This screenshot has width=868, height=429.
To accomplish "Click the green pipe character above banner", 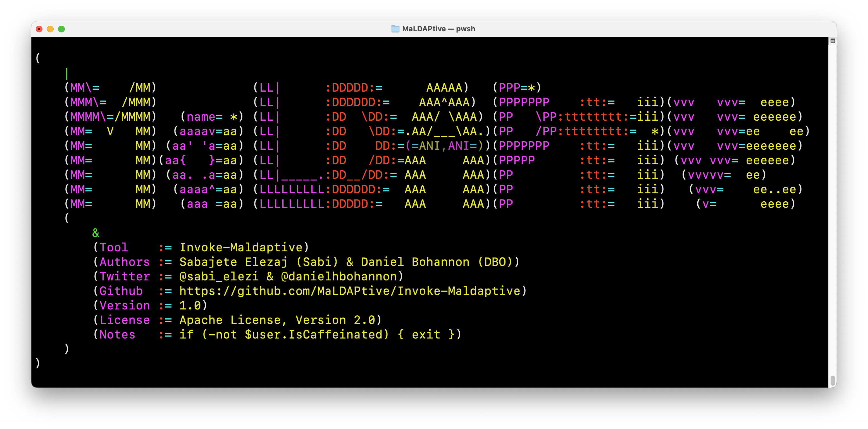I will (x=67, y=73).
